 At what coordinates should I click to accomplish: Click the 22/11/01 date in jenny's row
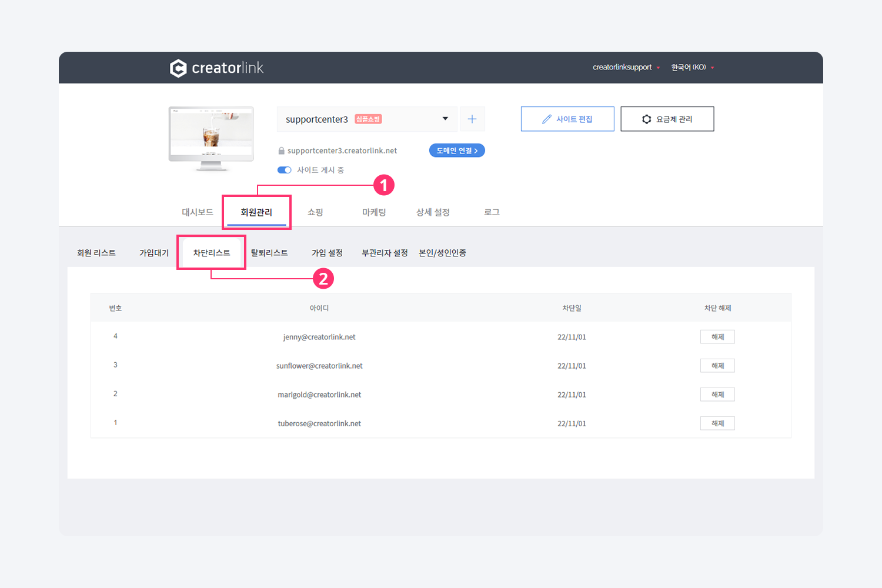pos(572,337)
